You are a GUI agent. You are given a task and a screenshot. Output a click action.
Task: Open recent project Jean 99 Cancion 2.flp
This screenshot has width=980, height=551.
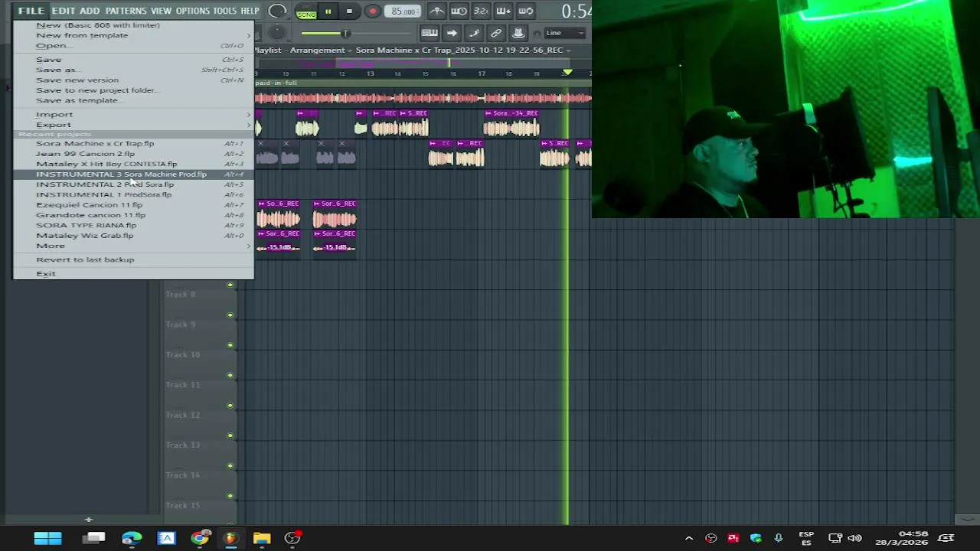[133, 154]
